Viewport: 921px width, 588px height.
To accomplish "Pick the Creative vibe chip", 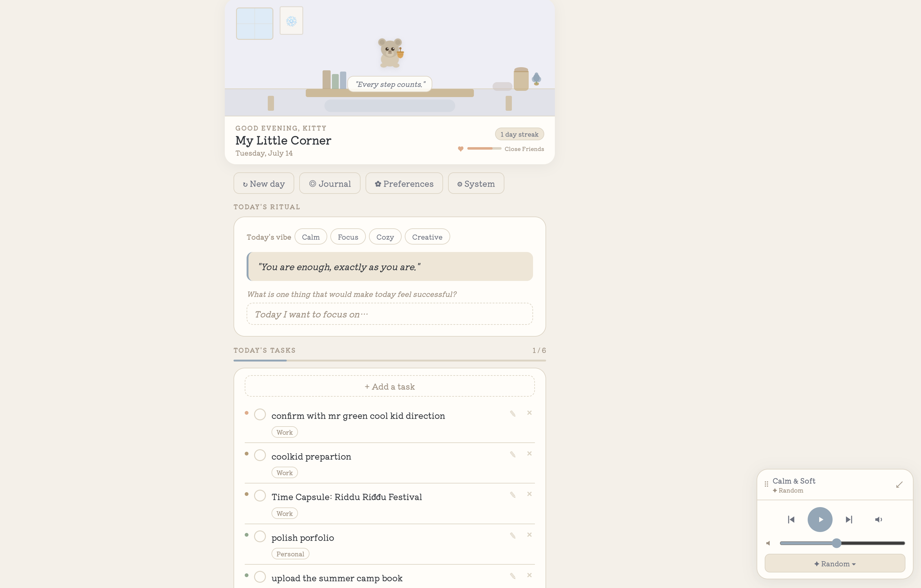I will pyautogui.click(x=427, y=237).
